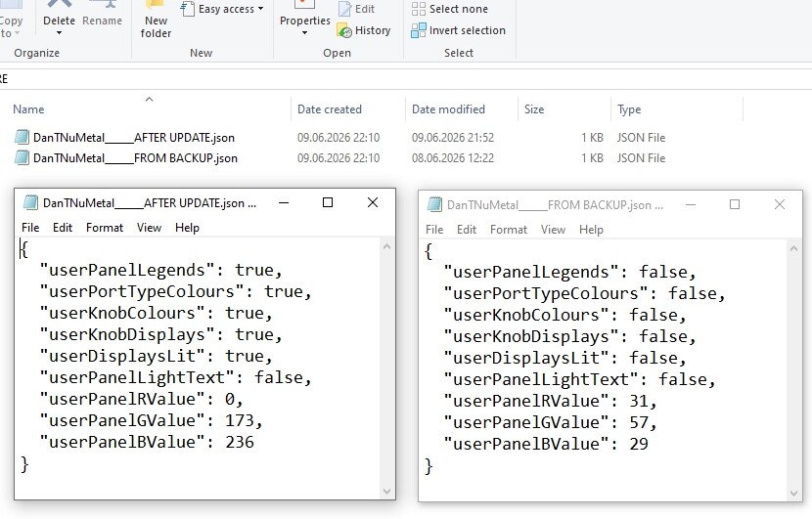Click Select none in the ribbon

[x=449, y=9]
